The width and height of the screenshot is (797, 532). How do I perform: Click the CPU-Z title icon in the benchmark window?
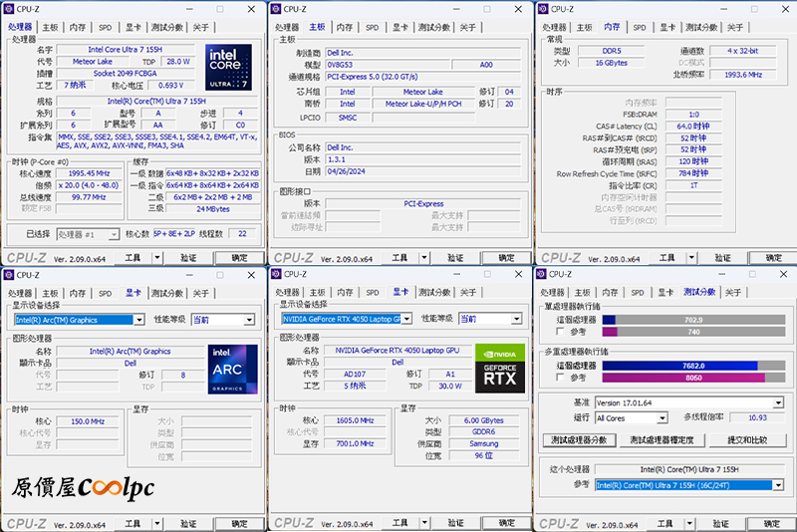(x=541, y=274)
